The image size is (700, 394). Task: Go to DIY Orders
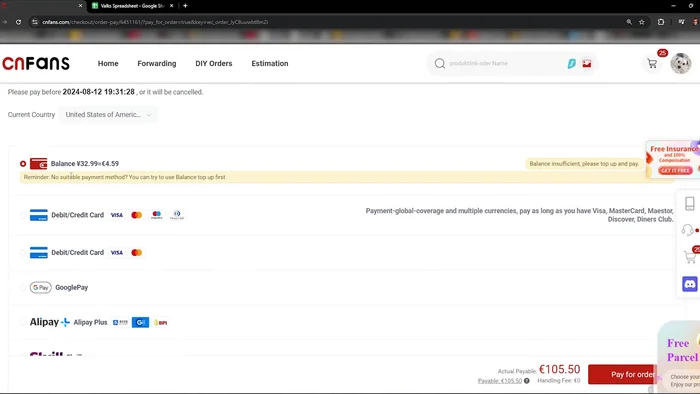(x=213, y=63)
